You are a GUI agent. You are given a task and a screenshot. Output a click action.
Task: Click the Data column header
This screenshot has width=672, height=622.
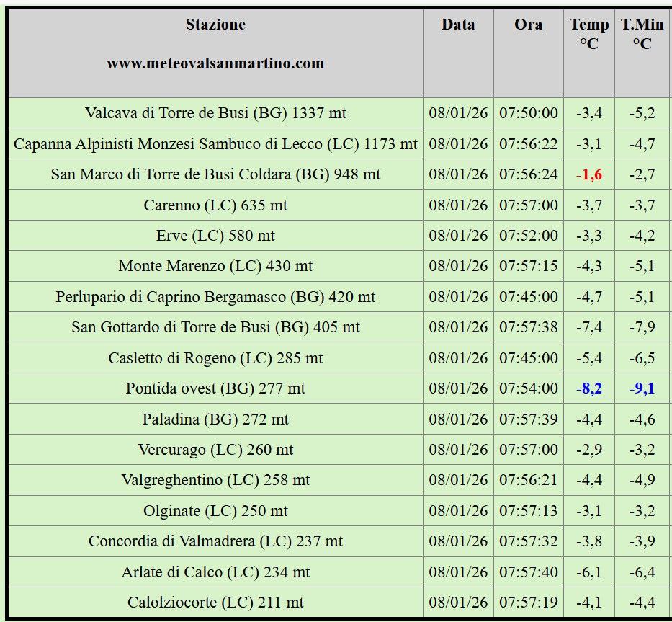click(458, 25)
